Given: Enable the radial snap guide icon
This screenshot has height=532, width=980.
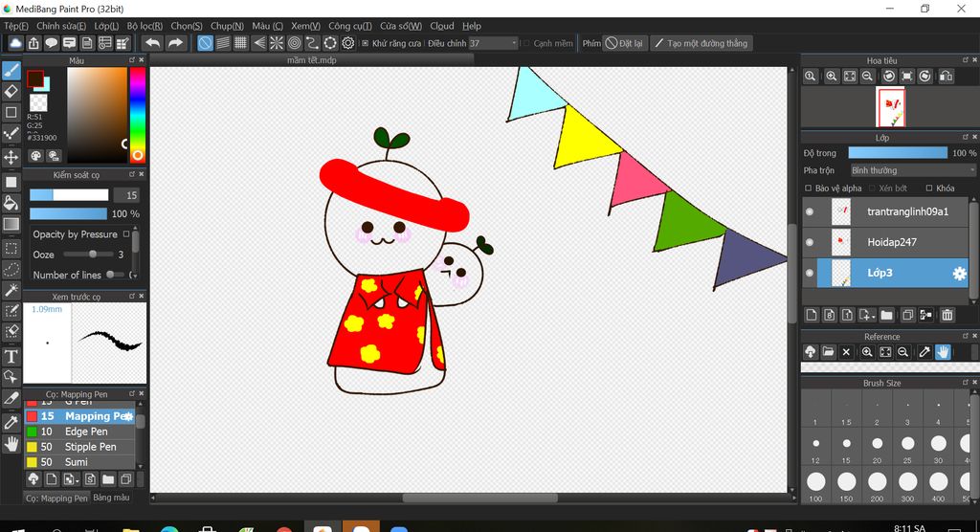Looking at the screenshot, I should click(x=276, y=43).
